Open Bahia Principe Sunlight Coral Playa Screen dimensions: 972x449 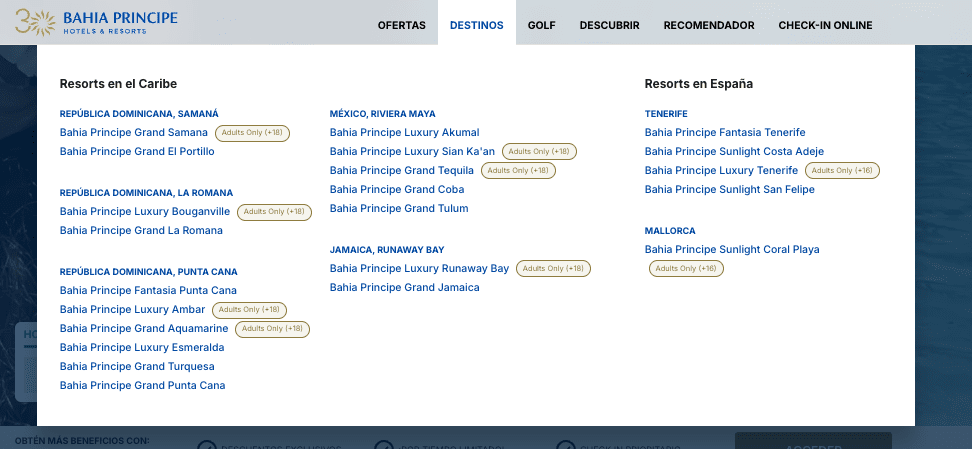[732, 250]
